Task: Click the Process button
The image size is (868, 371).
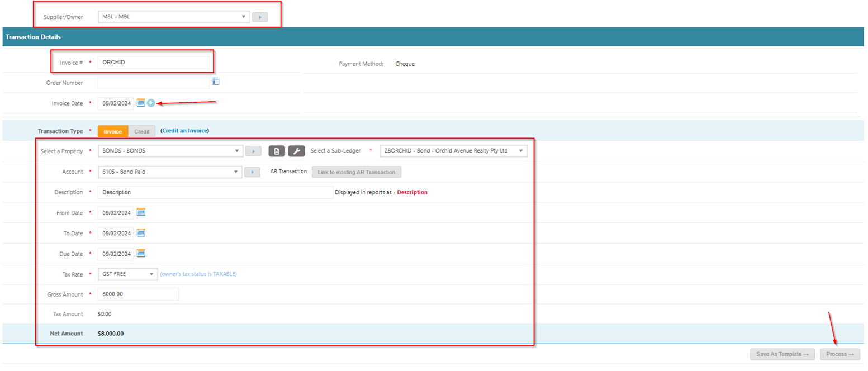Action: click(840, 354)
